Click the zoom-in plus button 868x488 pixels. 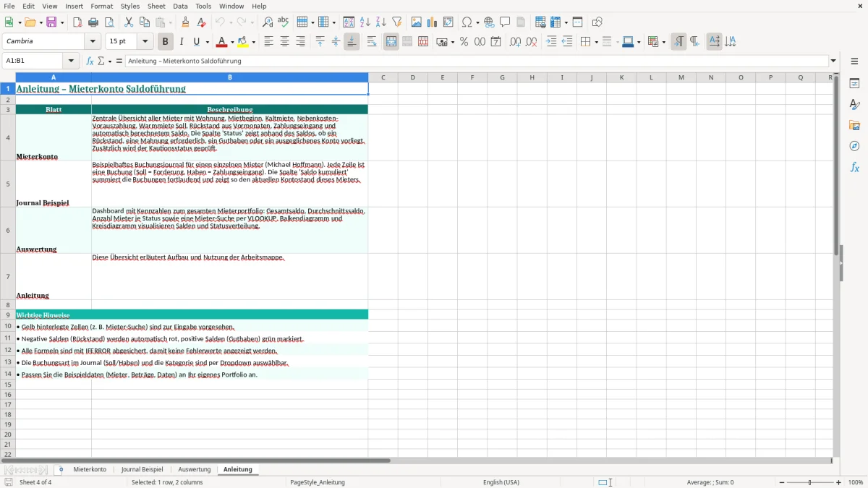tap(839, 482)
